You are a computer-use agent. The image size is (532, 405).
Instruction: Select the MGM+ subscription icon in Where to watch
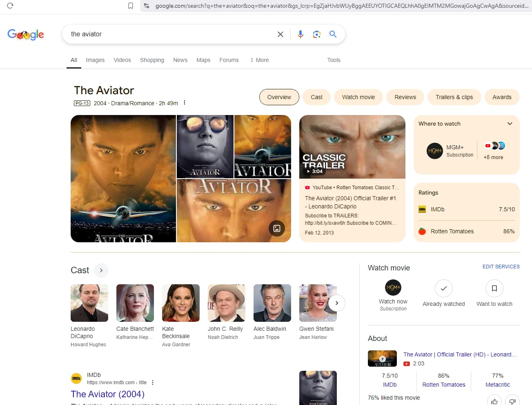click(435, 151)
